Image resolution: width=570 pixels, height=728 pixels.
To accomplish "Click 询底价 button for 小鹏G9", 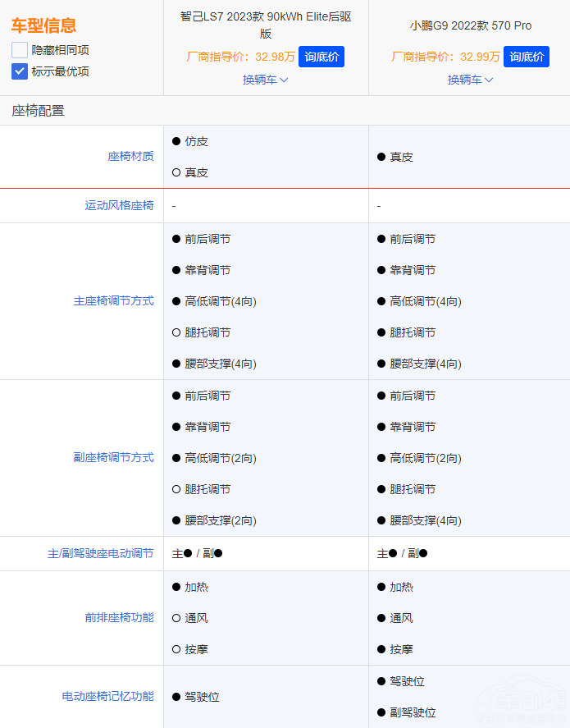I will click(527, 57).
